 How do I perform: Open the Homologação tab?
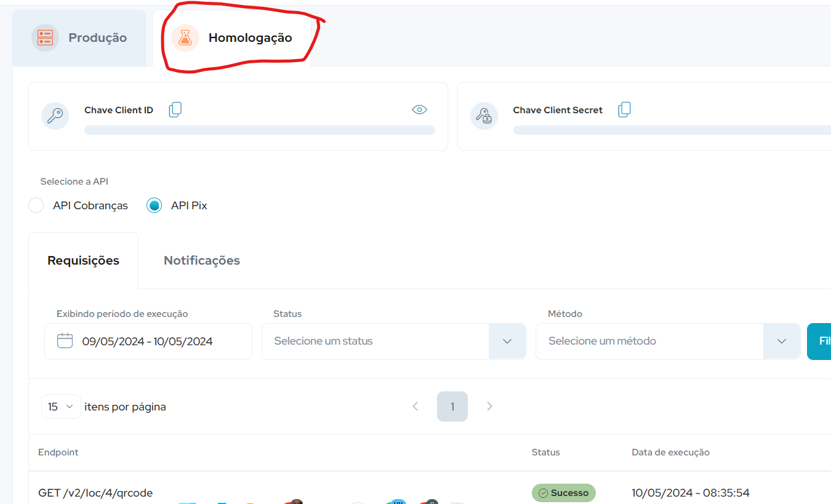coord(232,38)
